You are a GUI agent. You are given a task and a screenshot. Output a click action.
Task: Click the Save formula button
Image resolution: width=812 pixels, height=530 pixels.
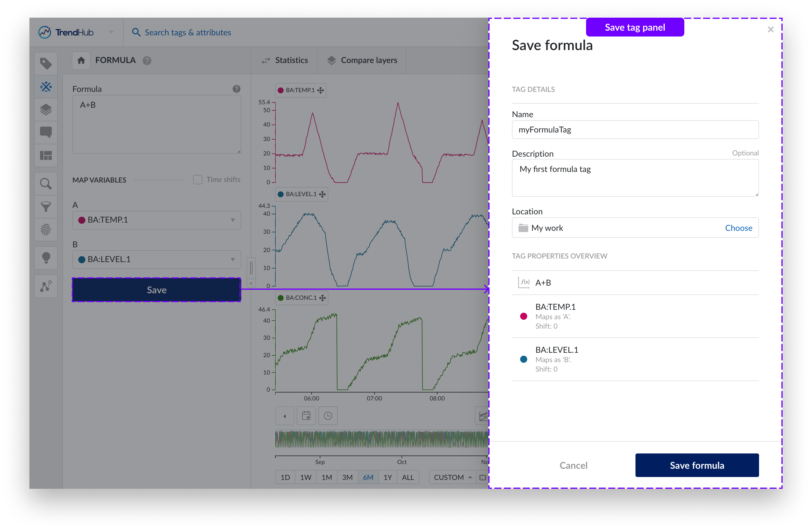(x=697, y=465)
